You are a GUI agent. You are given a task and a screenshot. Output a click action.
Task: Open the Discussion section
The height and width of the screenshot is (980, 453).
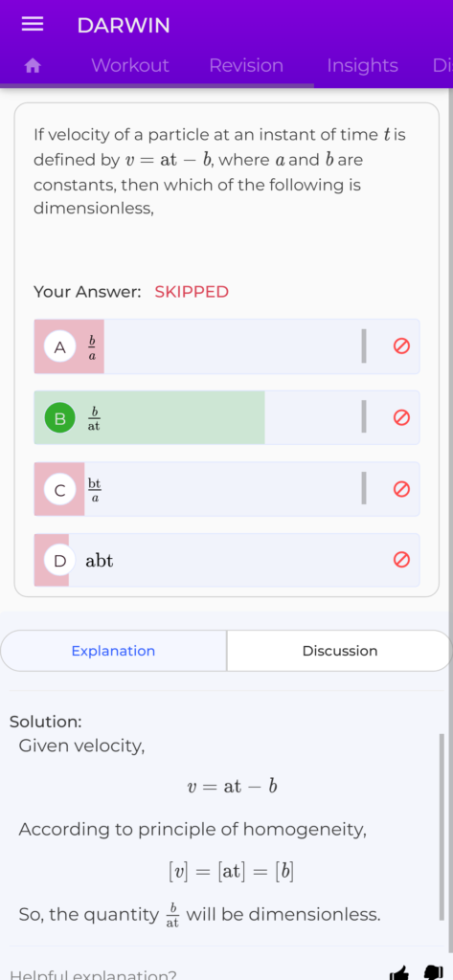point(340,651)
